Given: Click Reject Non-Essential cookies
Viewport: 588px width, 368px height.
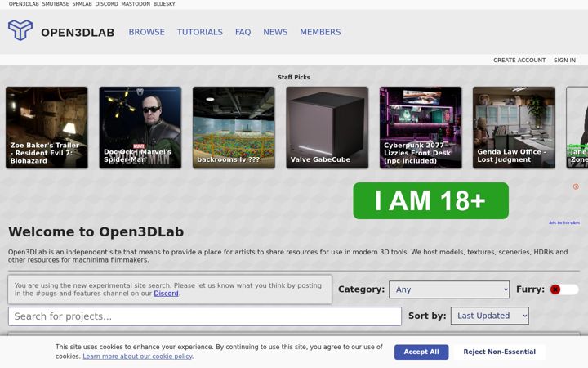Looking at the screenshot, I should [500, 352].
